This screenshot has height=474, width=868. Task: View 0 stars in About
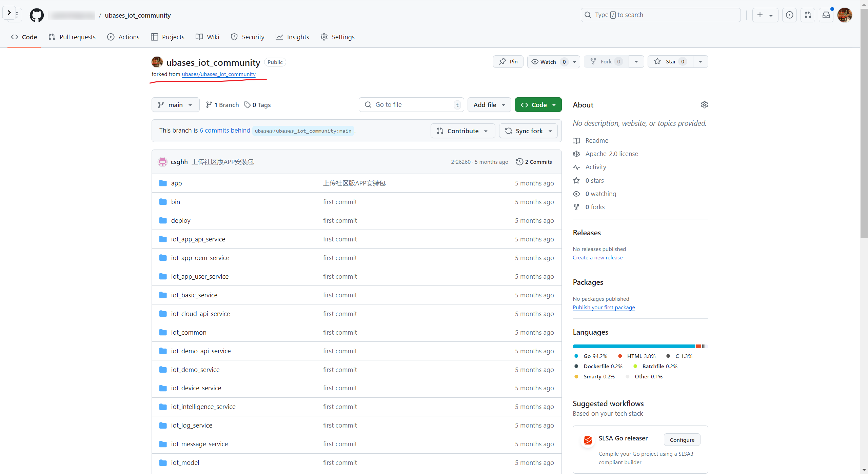594,180
